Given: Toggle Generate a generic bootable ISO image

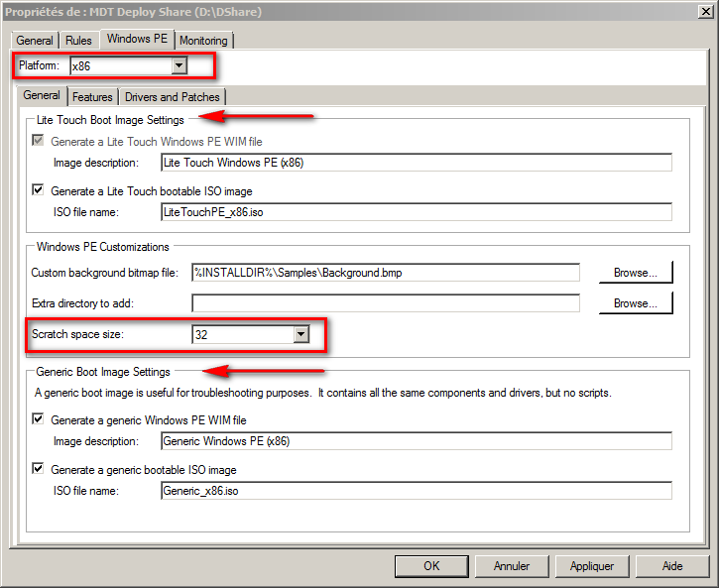Looking at the screenshot, I should [39, 469].
